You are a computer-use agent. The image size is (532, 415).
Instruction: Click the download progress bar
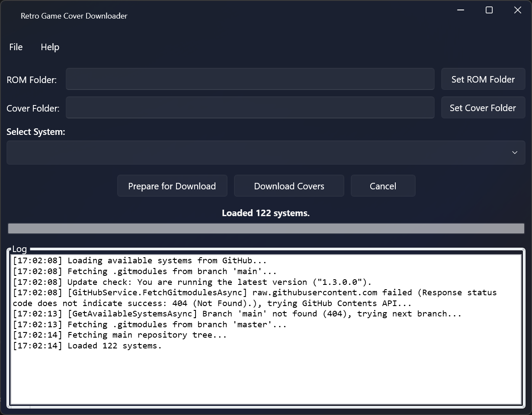[x=266, y=229]
